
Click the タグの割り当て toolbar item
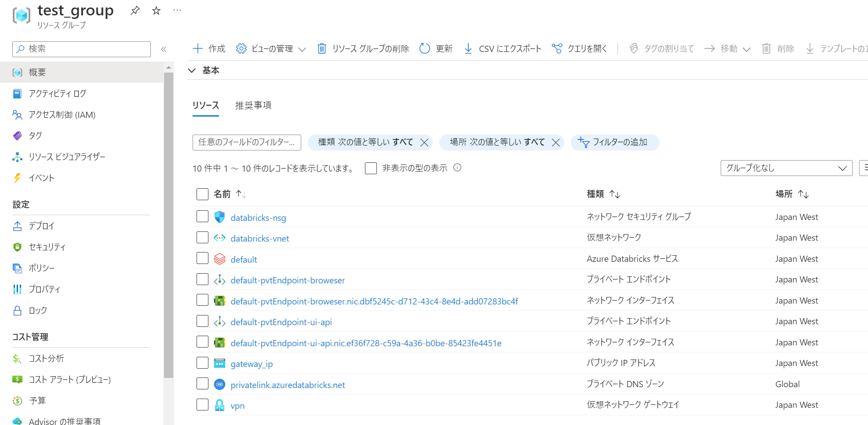(x=661, y=48)
